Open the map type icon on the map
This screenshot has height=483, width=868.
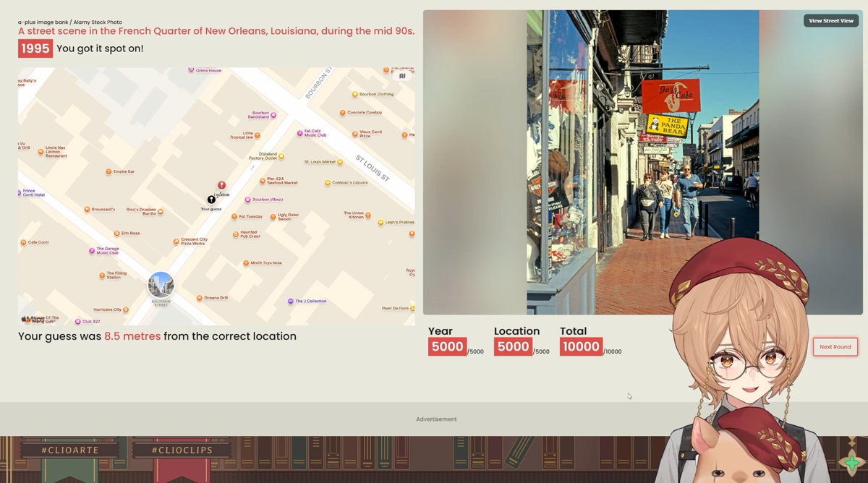(402, 75)
